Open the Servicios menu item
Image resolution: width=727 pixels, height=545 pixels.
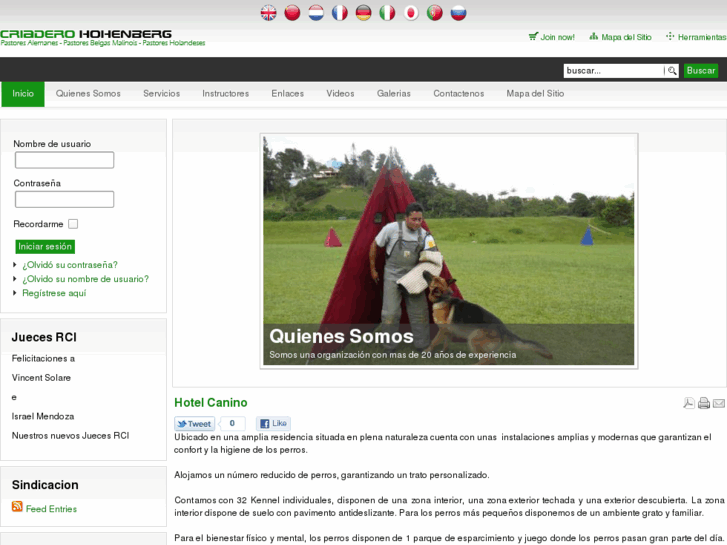point(161,94)
